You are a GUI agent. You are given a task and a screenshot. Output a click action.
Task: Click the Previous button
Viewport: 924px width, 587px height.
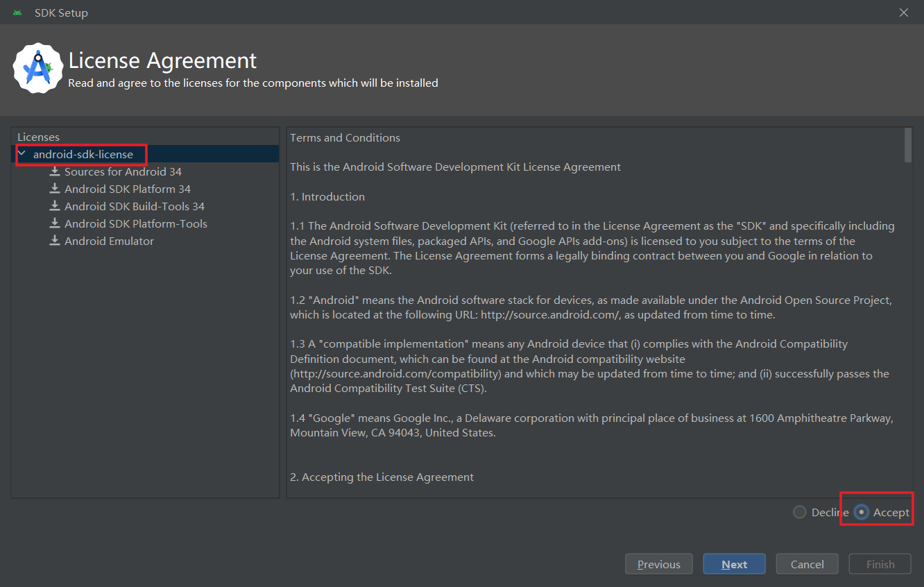[659, 564]
